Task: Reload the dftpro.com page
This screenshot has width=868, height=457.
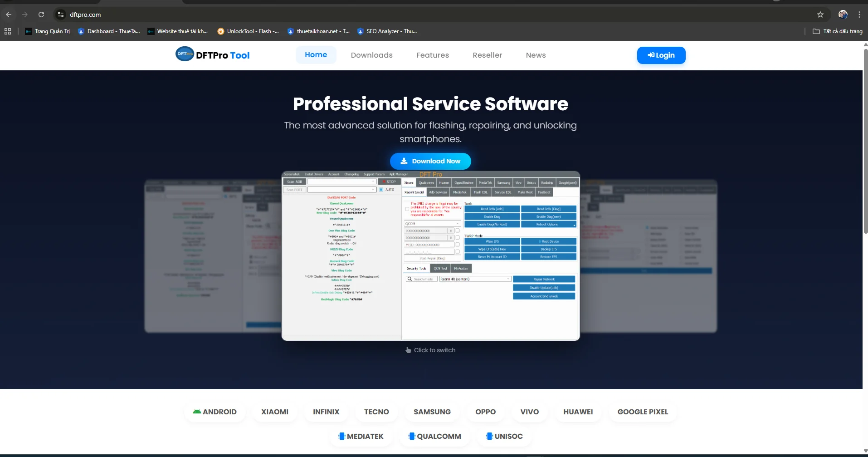Action: point(41,15)
